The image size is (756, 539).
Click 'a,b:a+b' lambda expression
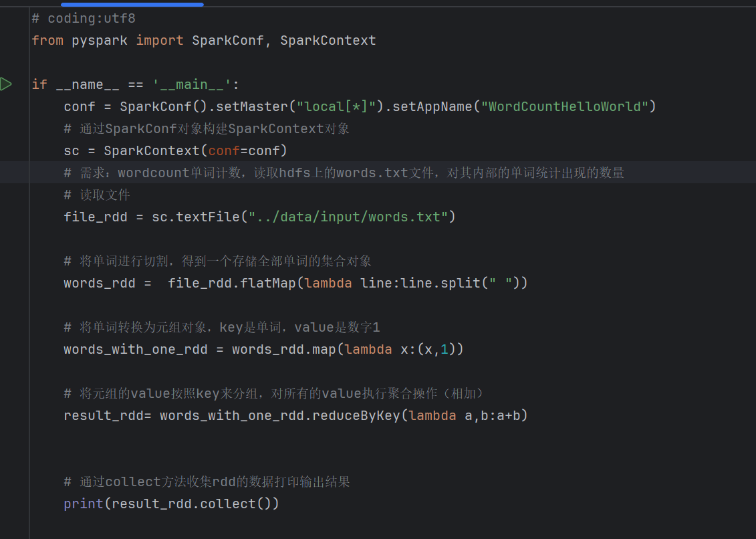[492, 416]
